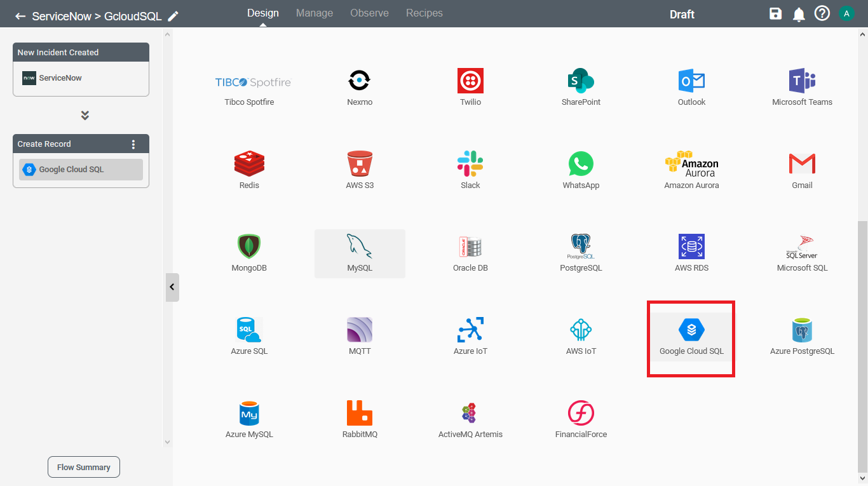The height and width of the screenshot is (486, 868).
Task: Select the RabbitMQ connector
Action: tap(360, 420)
